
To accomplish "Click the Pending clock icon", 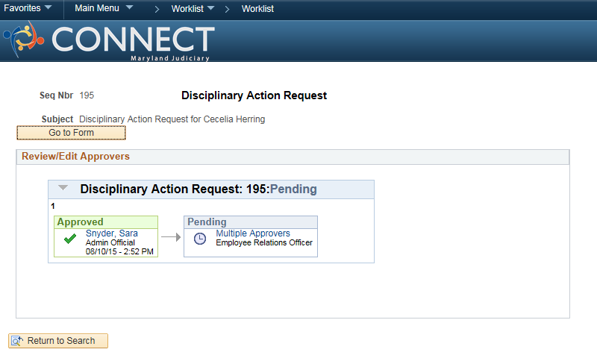I will [x=200, y=239].
